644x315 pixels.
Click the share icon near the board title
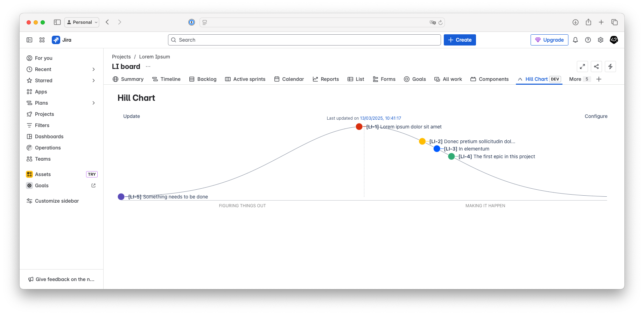pos(596,66)
